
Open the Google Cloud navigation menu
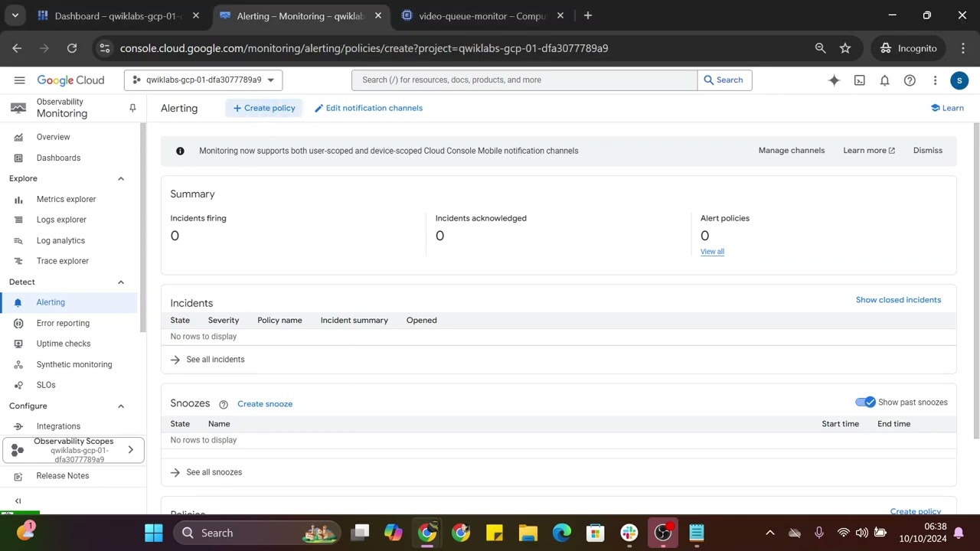tap(19, 80)
